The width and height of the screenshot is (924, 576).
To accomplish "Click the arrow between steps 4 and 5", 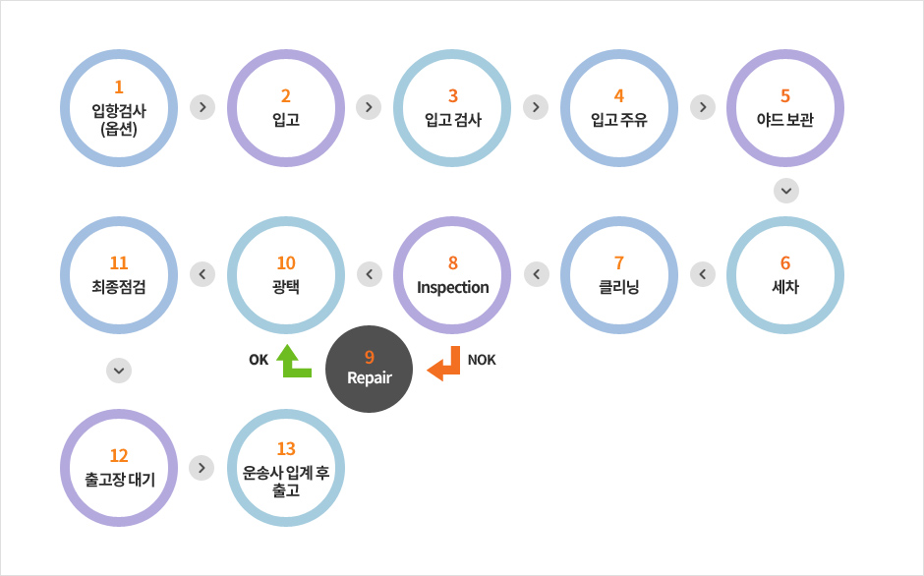I will pos(703,107).
